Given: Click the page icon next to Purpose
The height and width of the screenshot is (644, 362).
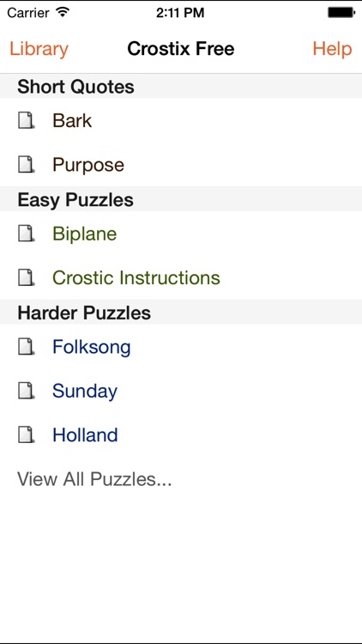Looking at the screenshot, I should (27, 164).
